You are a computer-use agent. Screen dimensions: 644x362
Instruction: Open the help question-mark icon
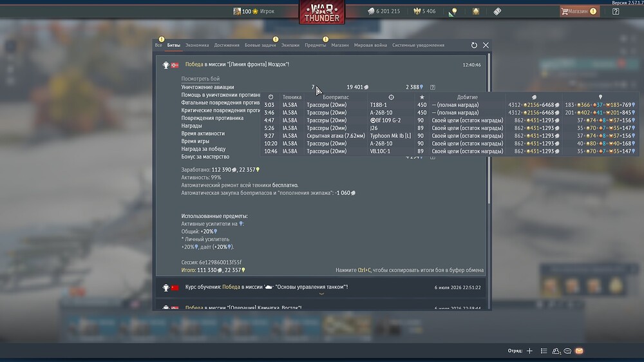pyautogui.click(x=615, y=12)
